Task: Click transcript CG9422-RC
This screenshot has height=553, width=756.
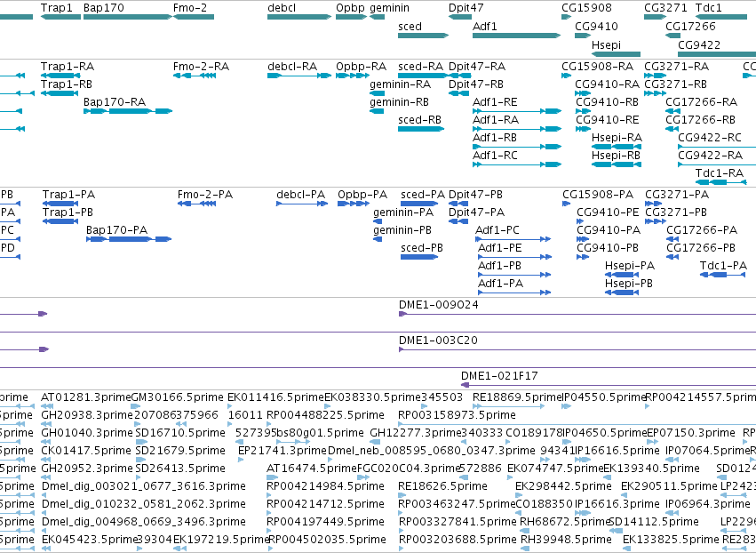Action: [x=710, y=138]
